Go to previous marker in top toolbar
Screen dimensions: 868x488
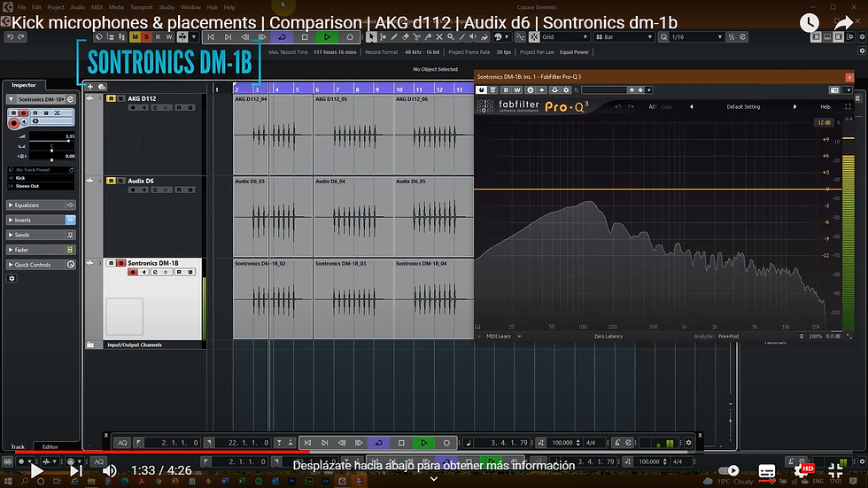tap(211, 37)
